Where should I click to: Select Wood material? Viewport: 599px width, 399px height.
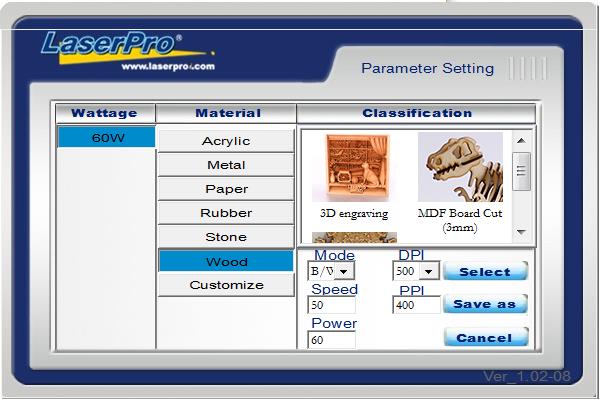coord(226,261)
